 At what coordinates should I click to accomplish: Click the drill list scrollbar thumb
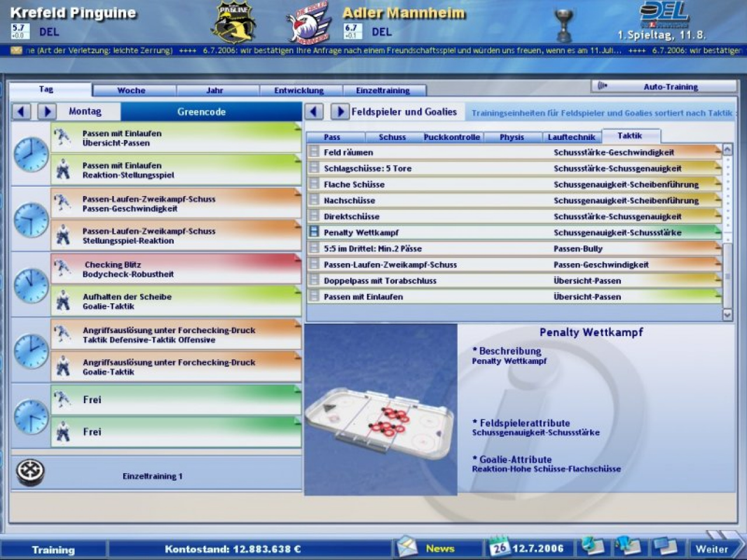point(727,275)
